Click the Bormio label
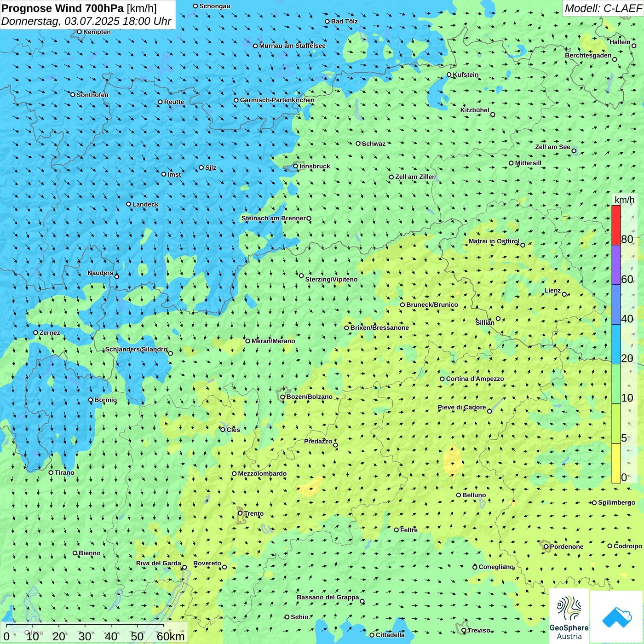The width and height of the screenshot is (644, 644). click(x=106, y=400)
